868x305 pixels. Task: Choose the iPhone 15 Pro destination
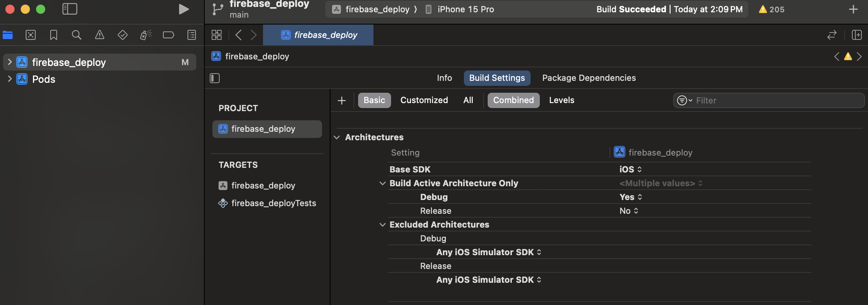click(x=460, y=10)
